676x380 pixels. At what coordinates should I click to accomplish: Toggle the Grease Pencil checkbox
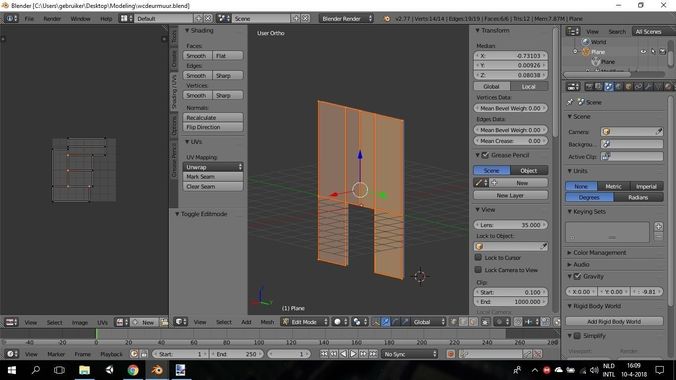[x=485, y=155]
